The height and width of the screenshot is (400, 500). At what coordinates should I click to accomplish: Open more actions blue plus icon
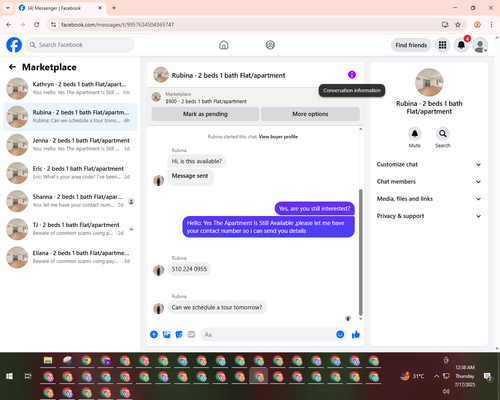click(x=154, y=334)
